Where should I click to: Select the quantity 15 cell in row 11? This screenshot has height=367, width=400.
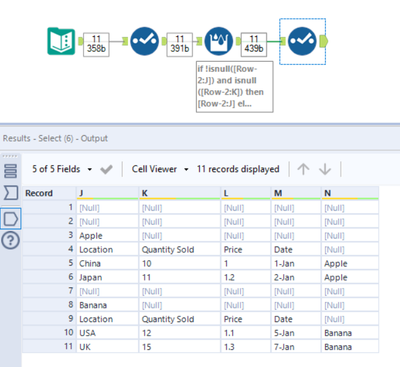[180, 347]
